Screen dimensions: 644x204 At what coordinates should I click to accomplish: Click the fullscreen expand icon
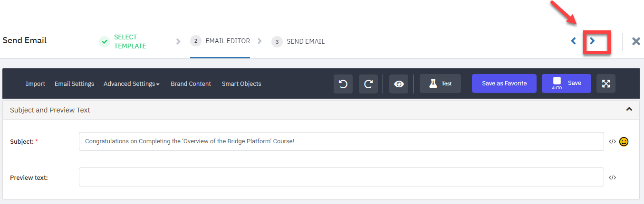tap(606, 83)
